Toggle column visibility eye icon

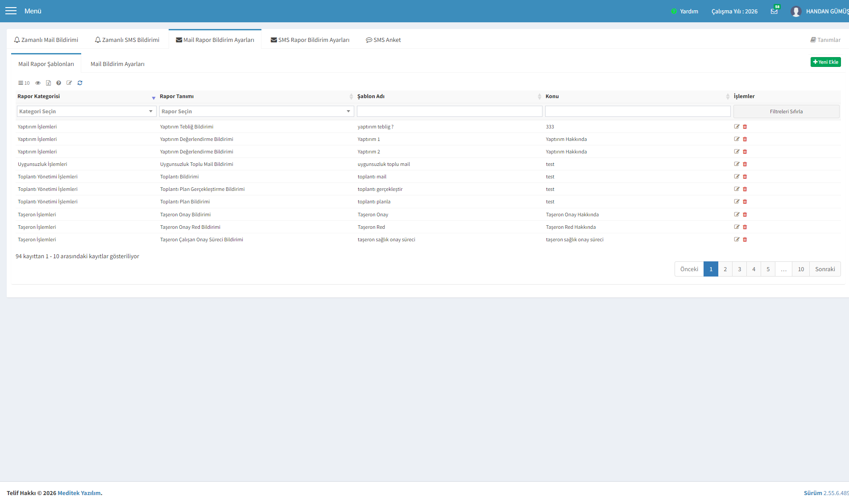[x=38, y=83]
